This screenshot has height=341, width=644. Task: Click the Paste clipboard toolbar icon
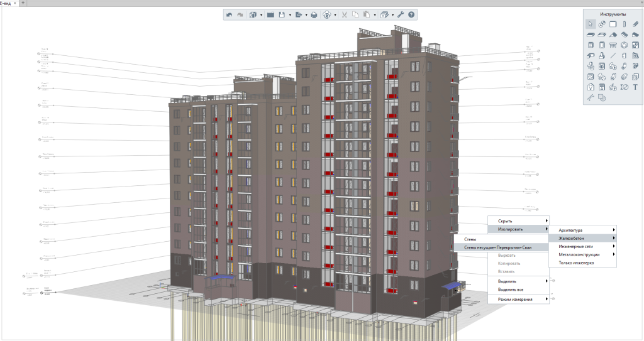click(367, 15)
